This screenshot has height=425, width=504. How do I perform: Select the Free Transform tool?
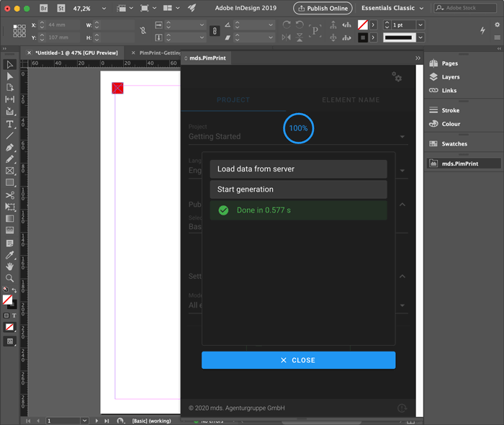point(9,207)
